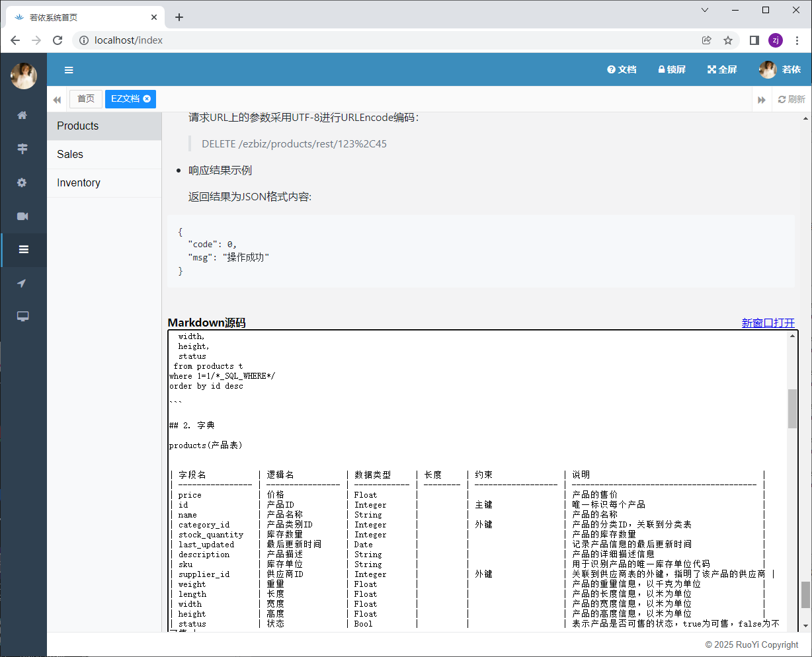Open the 文档 help link in header
This screenshot has height=657, width=812.
point(622,69)
